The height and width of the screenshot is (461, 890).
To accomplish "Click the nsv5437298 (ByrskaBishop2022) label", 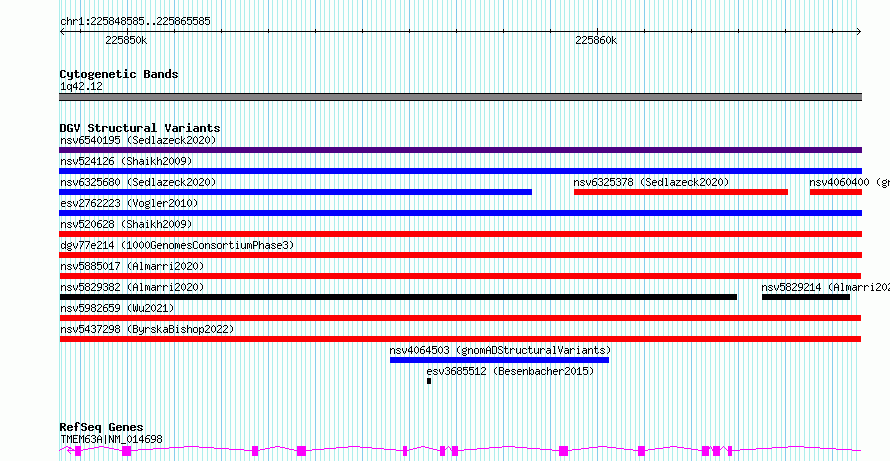I will point(147,329).
